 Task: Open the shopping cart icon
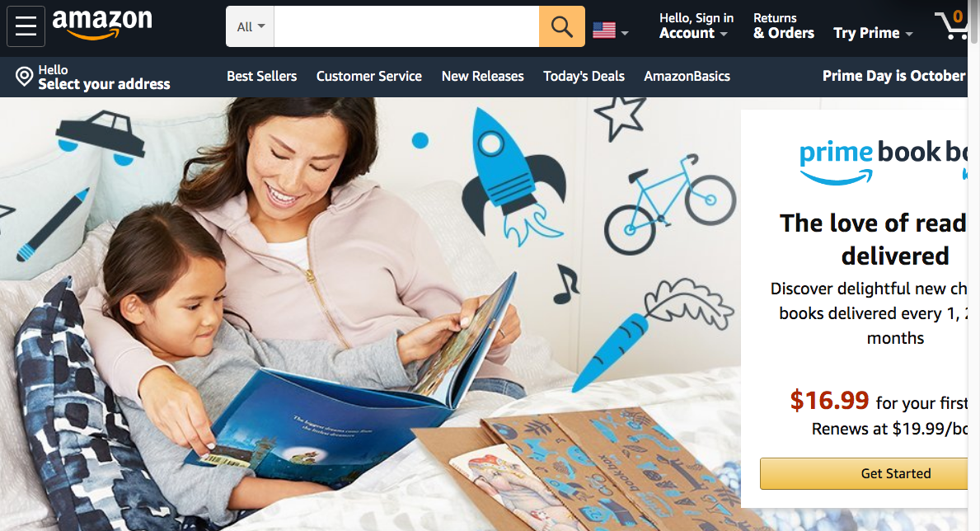click(952, 25)
